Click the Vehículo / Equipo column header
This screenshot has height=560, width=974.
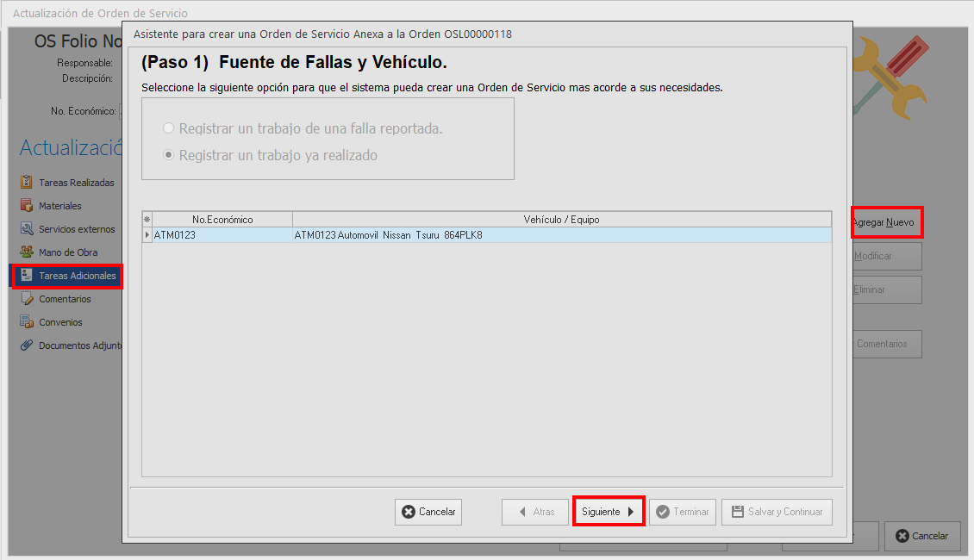point(561,219)
